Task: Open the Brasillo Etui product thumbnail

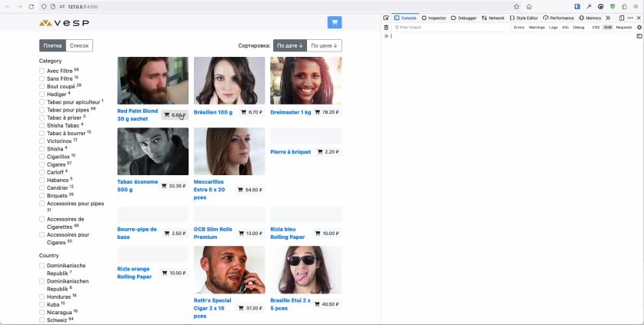Action: click(306, 270)
